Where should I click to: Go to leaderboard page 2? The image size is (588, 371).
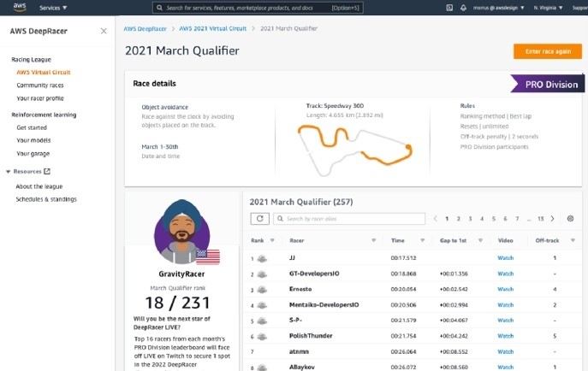[x=458, y=219]
